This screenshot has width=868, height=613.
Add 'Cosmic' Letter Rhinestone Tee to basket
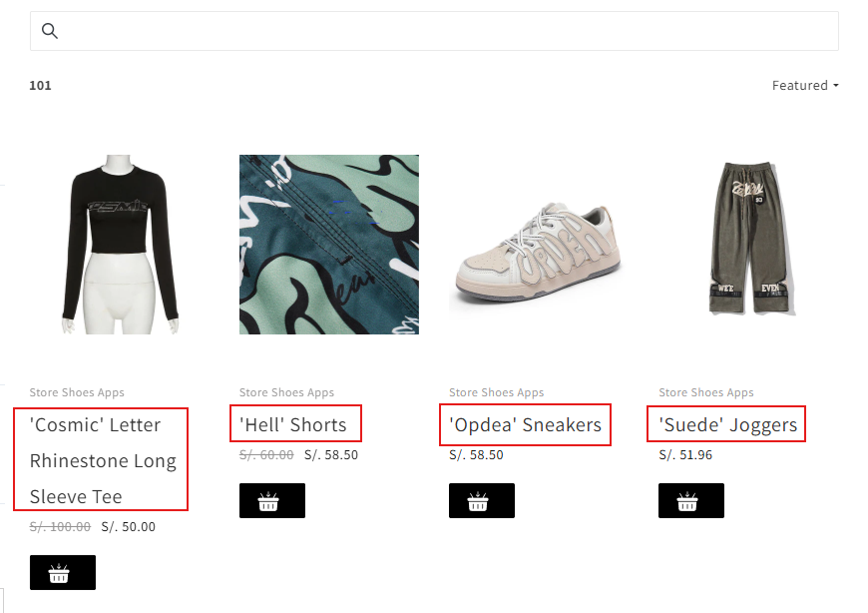(x=63, y=573)
